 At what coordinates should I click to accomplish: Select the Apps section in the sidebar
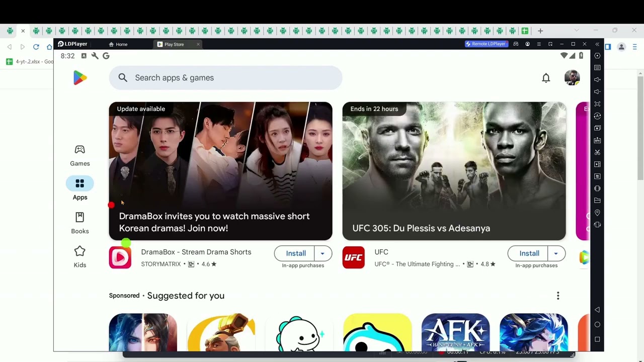point(79,189)
